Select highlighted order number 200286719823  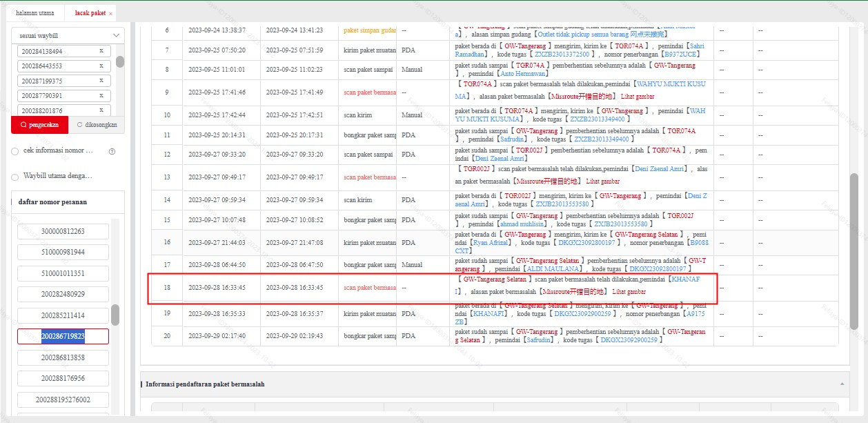63,337
